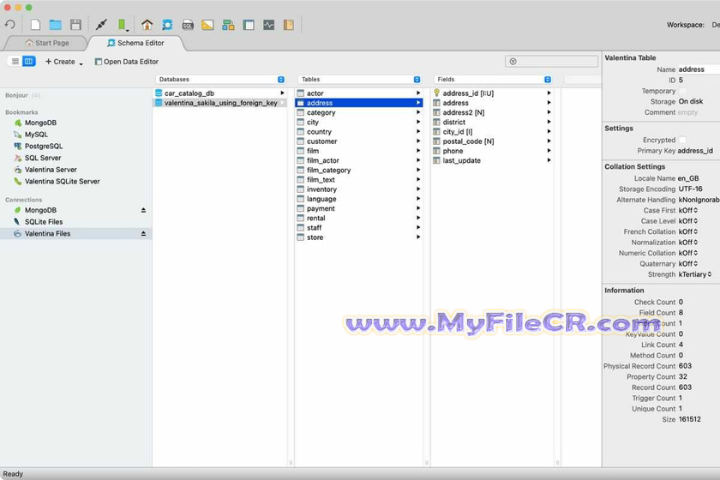
Task: Change the Normalization dropdown
Action: [x=688, y=242]
